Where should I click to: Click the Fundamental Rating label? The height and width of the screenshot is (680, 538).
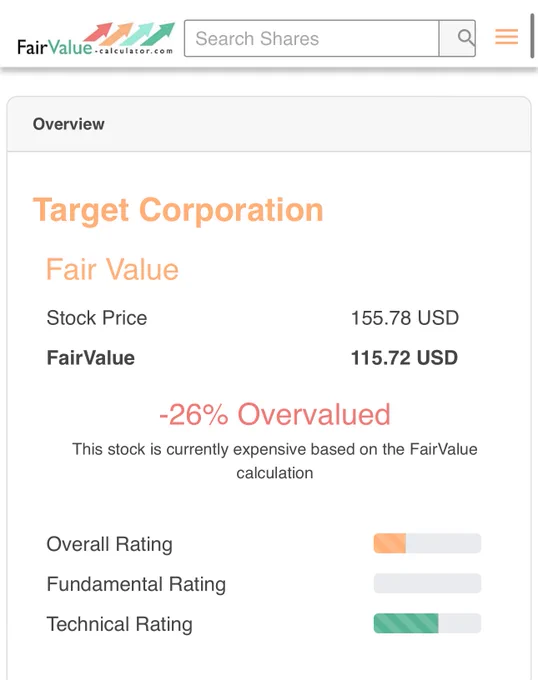(136, 584)
